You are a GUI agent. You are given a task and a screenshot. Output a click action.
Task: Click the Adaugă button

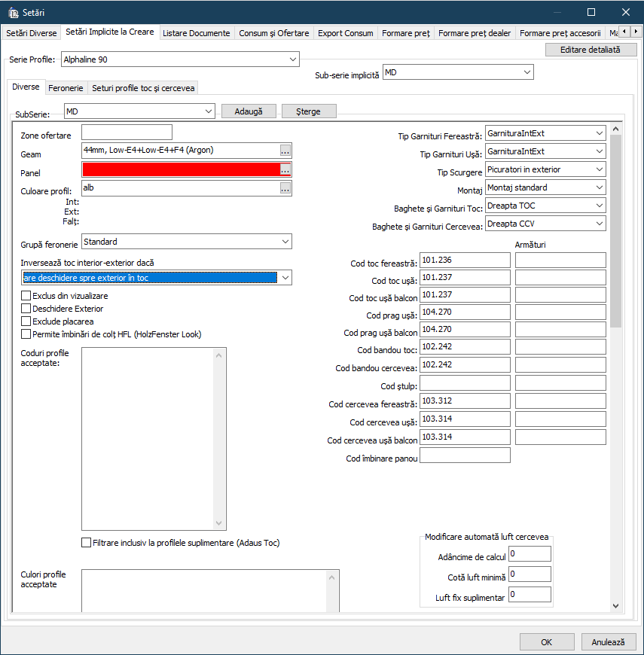pos(249,111)
